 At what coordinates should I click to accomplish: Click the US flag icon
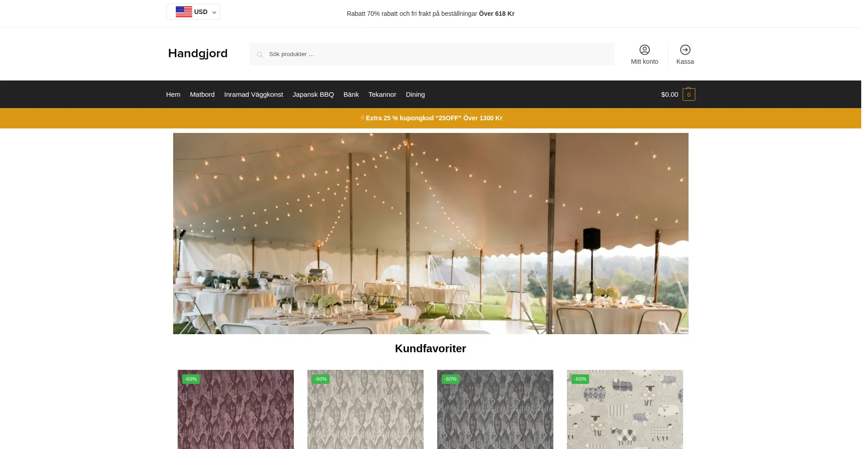point(184,12)
